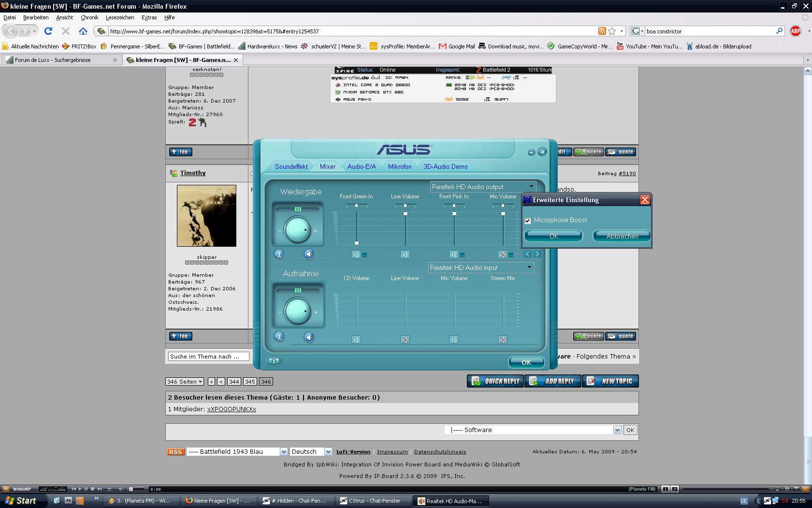Switch to Mikrofon tab

400,166
